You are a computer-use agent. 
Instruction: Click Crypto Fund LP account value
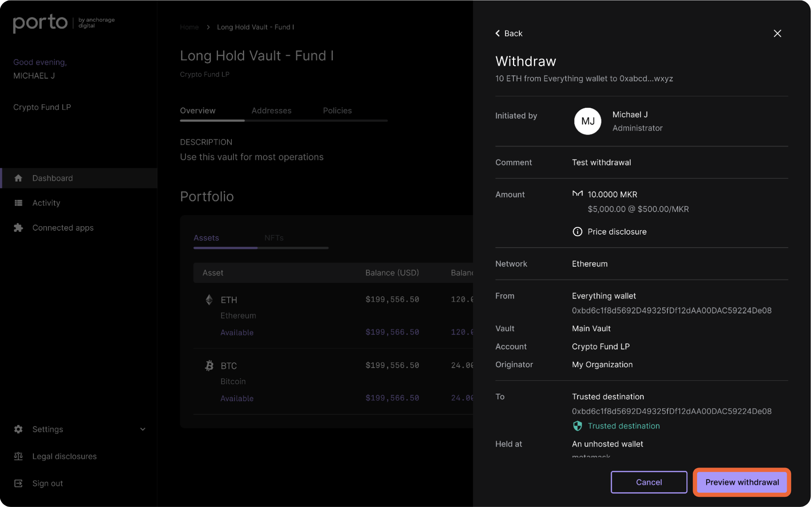click(x=601, y=346)
